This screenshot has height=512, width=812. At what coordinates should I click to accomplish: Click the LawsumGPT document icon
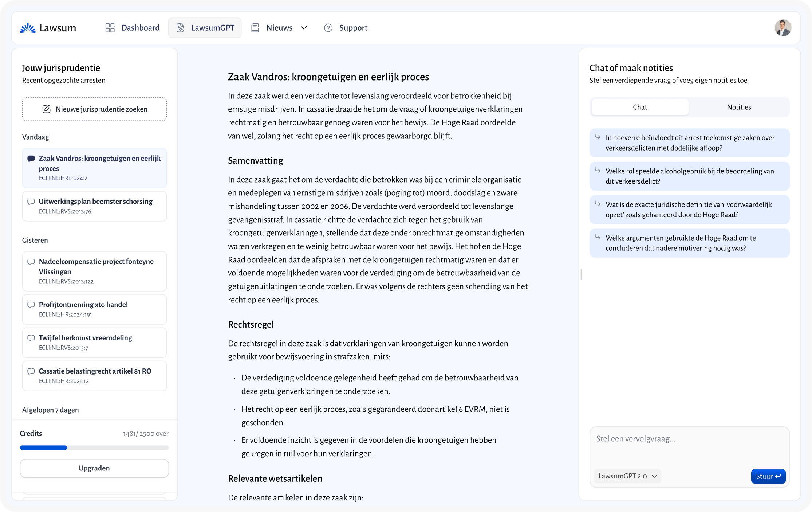pyautogui.click(x=180, y=28)
